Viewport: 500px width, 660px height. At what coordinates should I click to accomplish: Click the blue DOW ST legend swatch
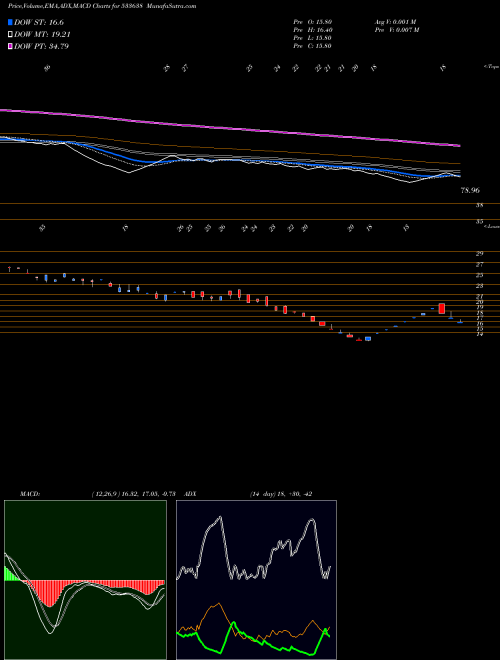point(10,22)
